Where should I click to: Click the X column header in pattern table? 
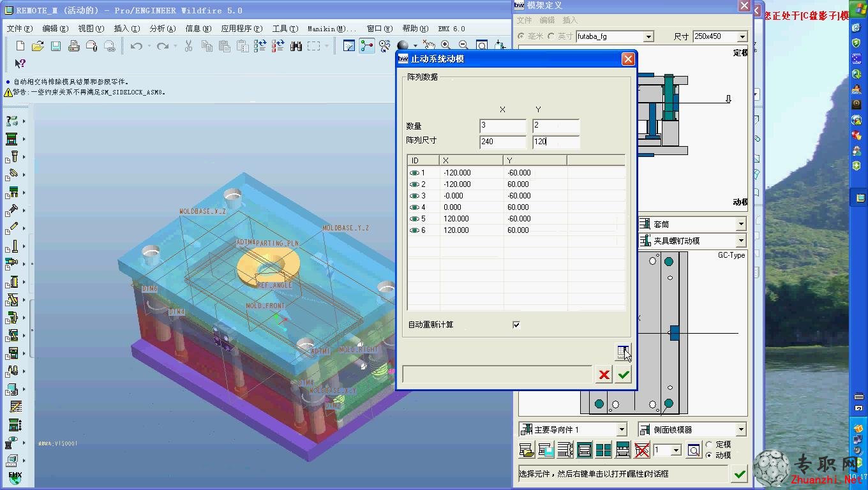click(x=471, y=160)
